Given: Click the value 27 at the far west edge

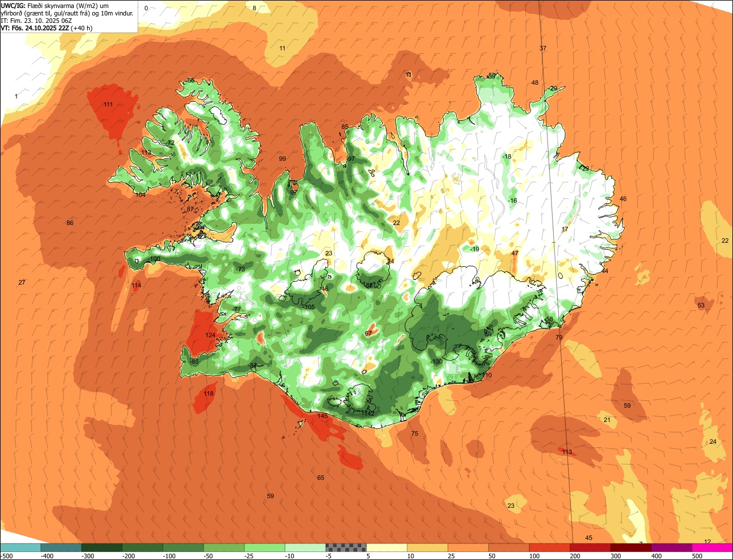Looking at the screenshot, I should pyautogui.click(x=22, y=282).
